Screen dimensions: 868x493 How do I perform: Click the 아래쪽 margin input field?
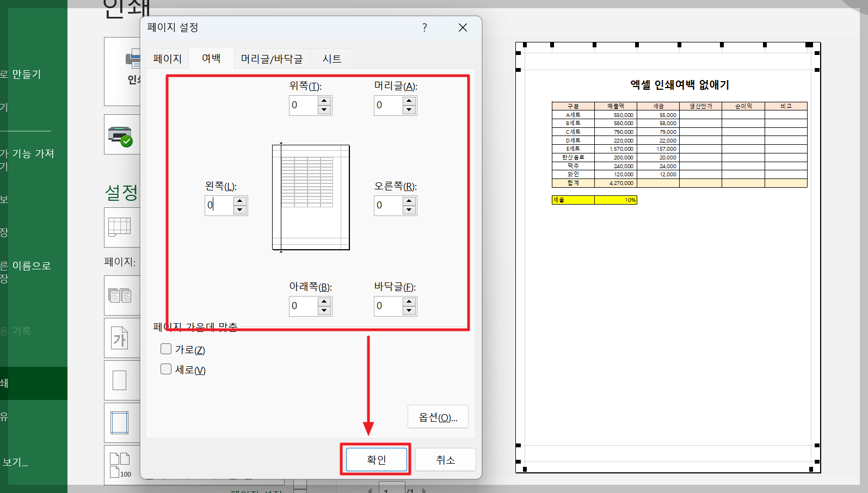pos(303,306)
